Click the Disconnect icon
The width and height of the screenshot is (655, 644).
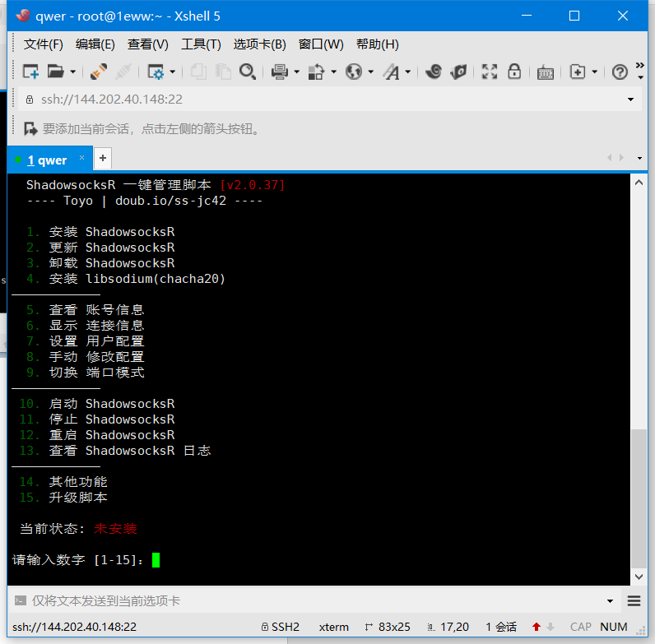click(x=123, y=72)
